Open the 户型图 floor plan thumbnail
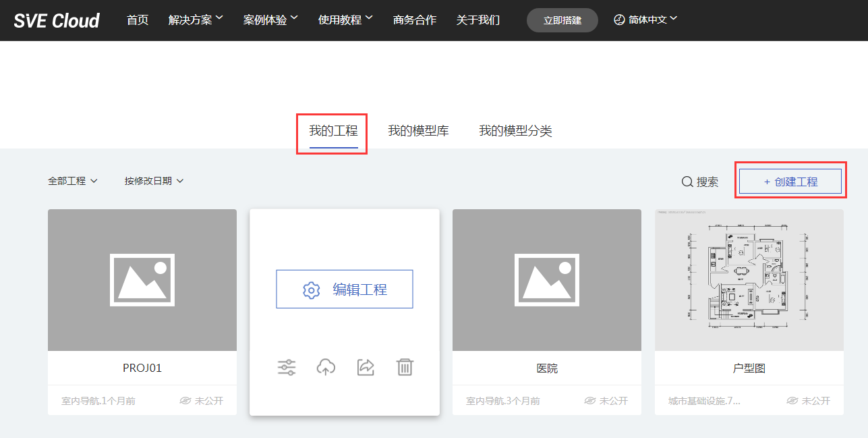 749,279
